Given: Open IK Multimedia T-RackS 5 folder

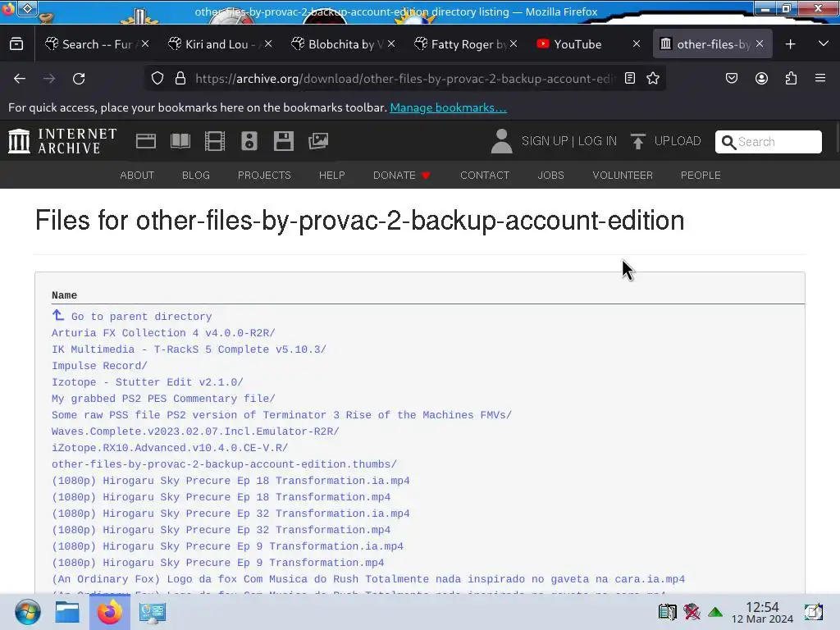Looking at the screenshot, I should [189, 349].
